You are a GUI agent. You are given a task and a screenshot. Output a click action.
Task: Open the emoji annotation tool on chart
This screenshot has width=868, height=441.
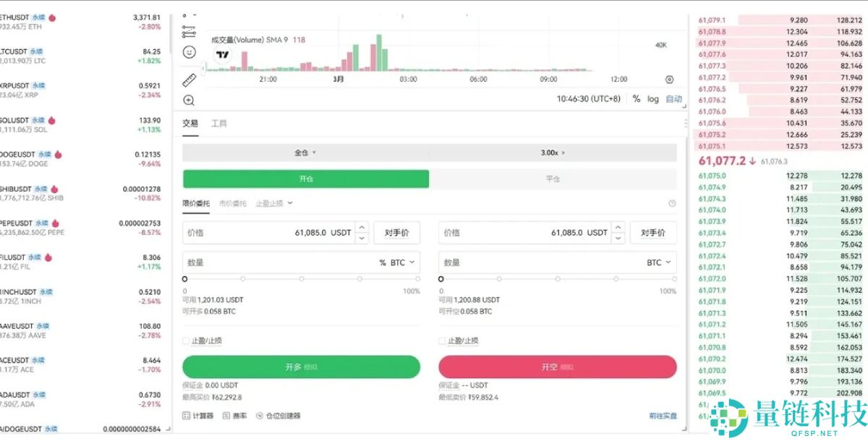(189, 52)
